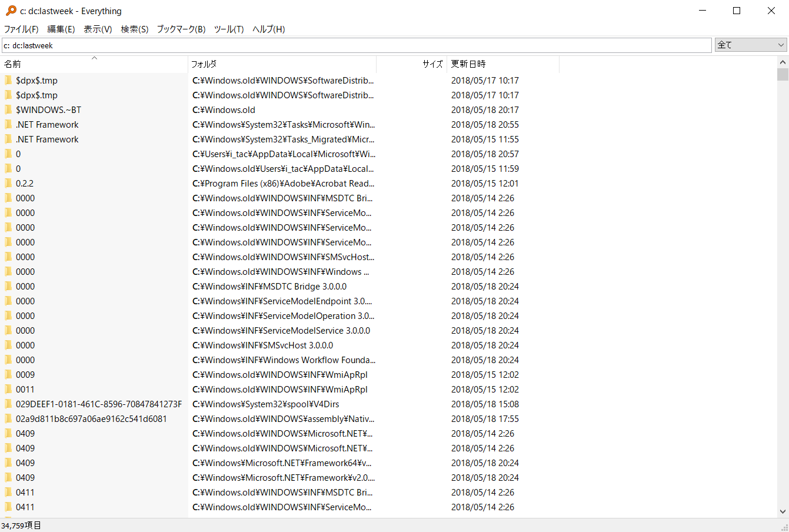The image size is (789, 532).
Task: Click the vertical scrollbar thumb
Action: coord(783,74)
